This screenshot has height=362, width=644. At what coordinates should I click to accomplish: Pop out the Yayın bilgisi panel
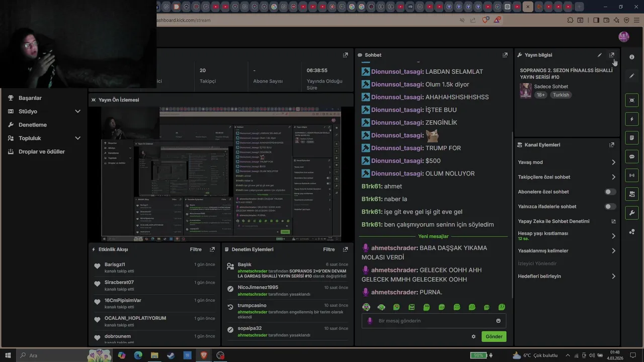612,55
